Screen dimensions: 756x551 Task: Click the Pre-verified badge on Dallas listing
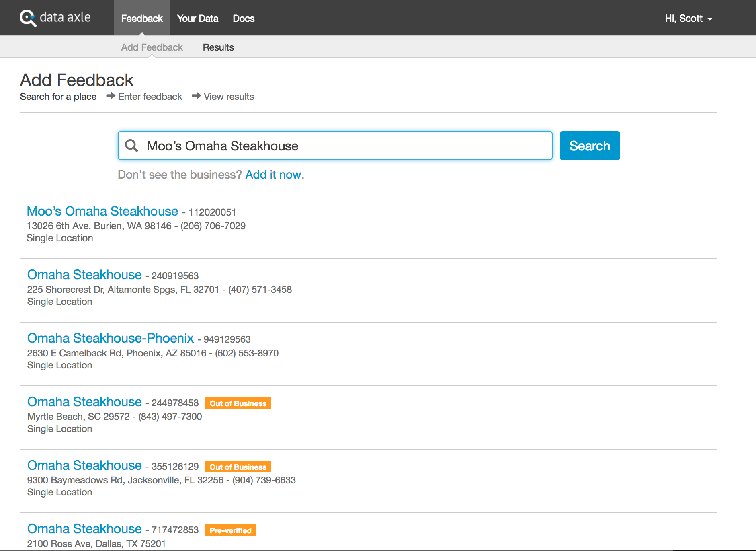230,530
